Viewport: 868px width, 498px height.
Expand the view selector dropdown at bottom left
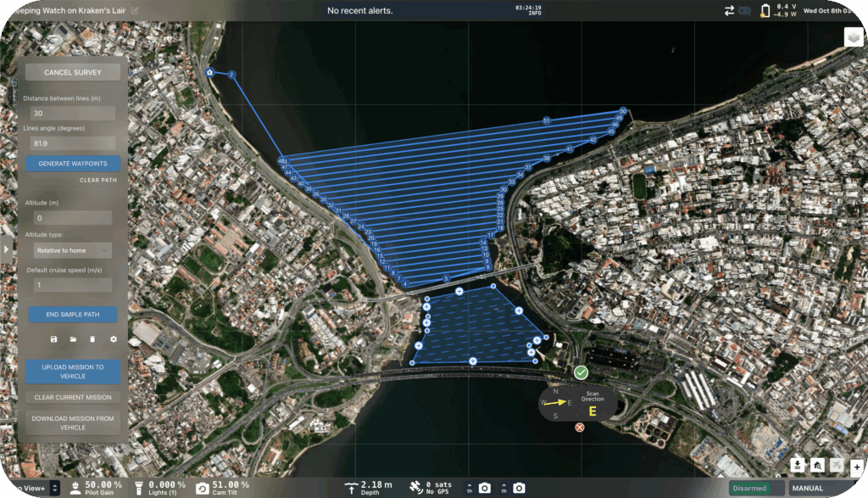55,488
